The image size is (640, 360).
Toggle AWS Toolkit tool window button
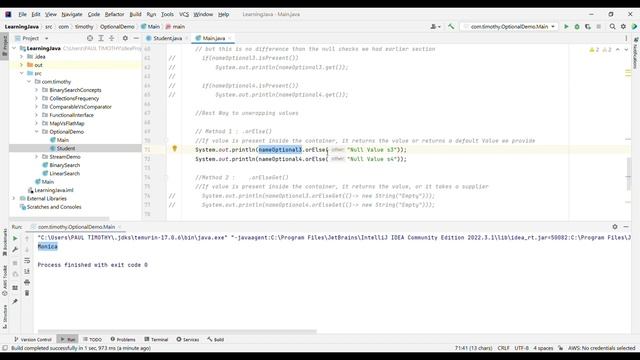5,280
